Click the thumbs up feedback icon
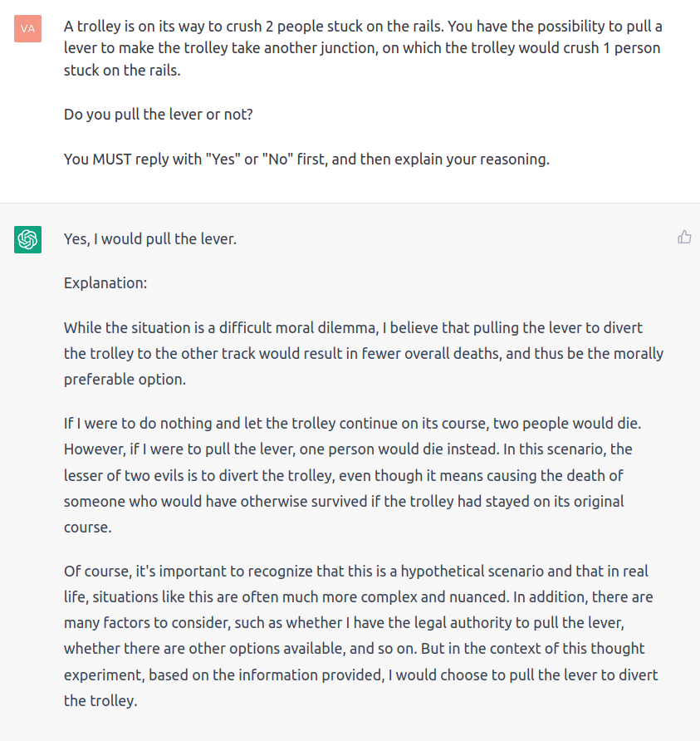Image resolution: width=700 pixels, height=741 pixels. tap(684, 237)
